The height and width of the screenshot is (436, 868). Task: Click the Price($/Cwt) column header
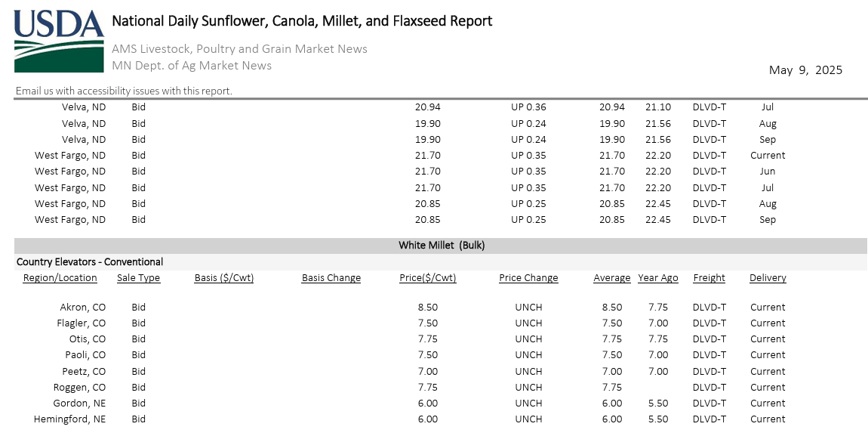pos(427,278)
